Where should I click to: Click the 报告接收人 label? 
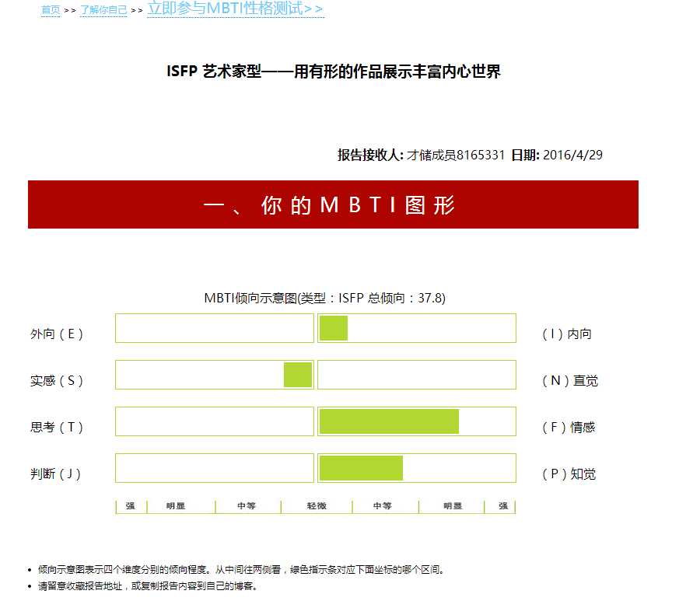[370, 155]
